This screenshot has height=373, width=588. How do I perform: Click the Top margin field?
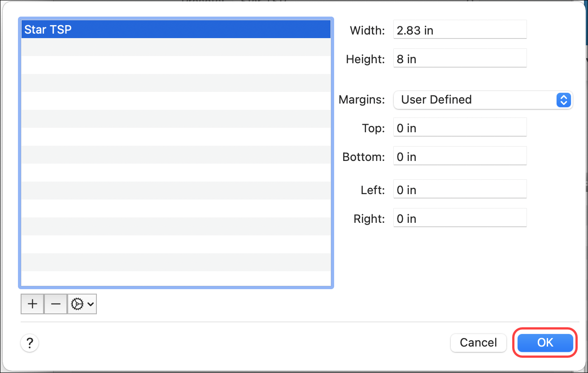[x=460, y=128]
